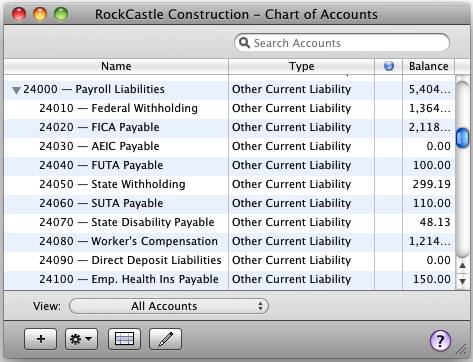Image resolution: width=473 pixels, height=362 pixels.
Task: Sort accounts by Name column header
Action: 116,66
